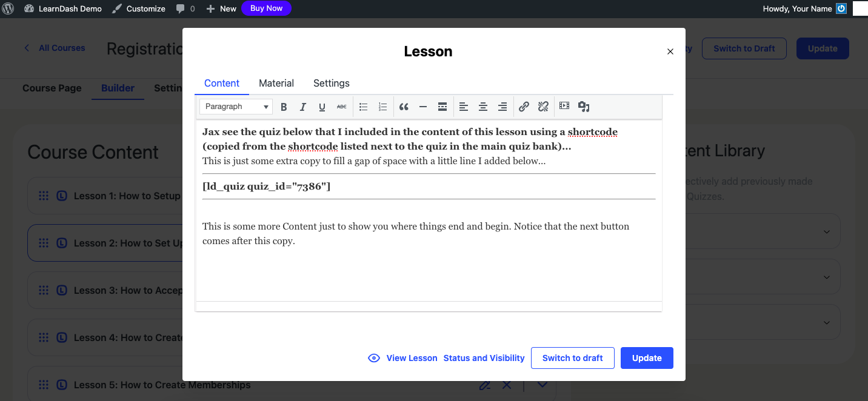The width and height of the screenshot is (868, 401).
Task: Expand the first Content Library section
Action: [x=826, y=231]
